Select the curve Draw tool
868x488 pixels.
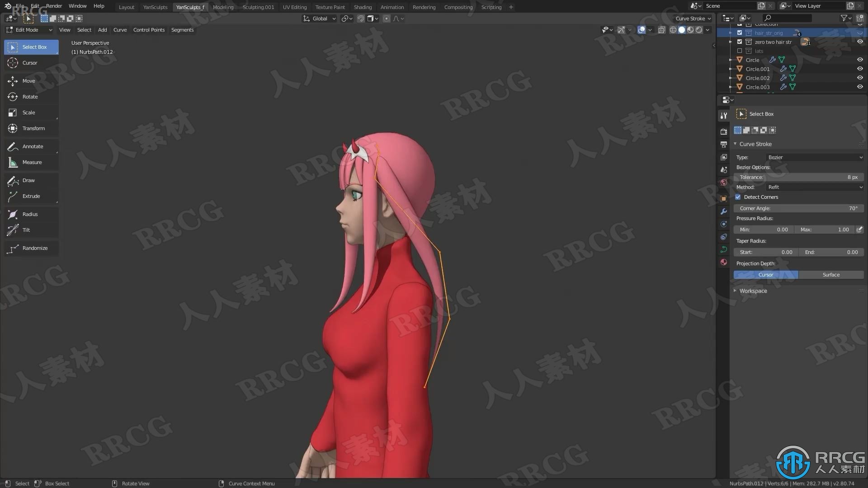tap(31, 180)
